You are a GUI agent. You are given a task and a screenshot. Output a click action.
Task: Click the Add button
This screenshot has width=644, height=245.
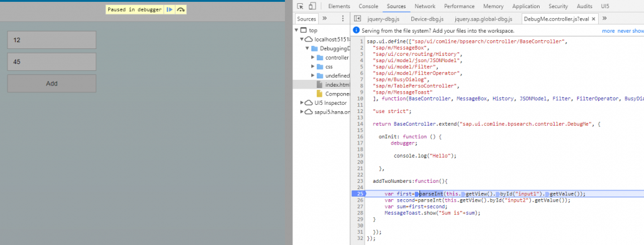tap(52, 84)
